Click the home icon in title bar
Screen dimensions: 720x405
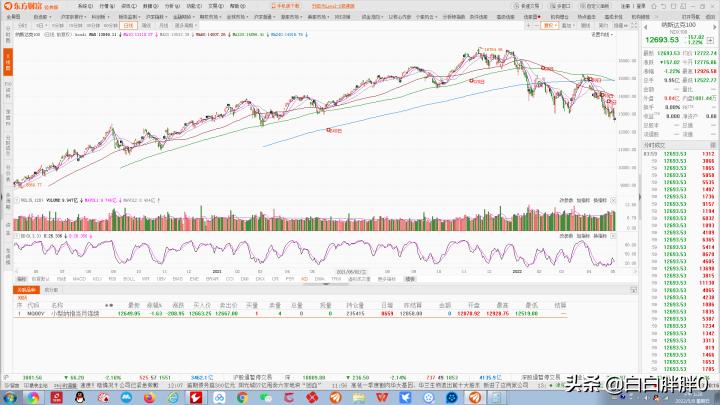coord(654,6)
